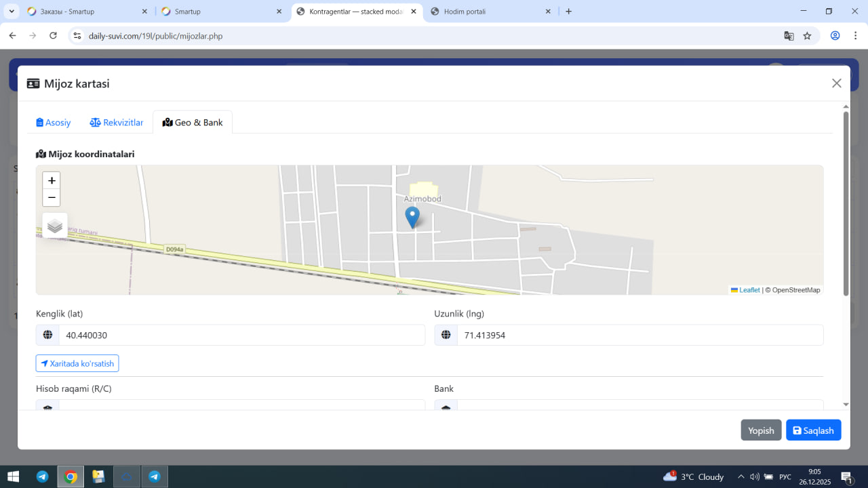Zoom out on the customer map

[52, 197]
